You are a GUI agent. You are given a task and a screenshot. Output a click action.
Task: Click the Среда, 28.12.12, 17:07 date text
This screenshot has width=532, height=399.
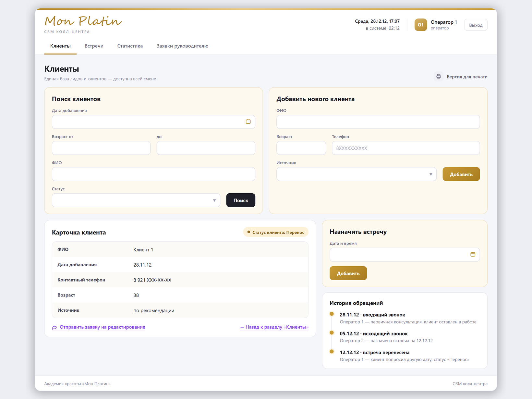(x=377, y=21)
